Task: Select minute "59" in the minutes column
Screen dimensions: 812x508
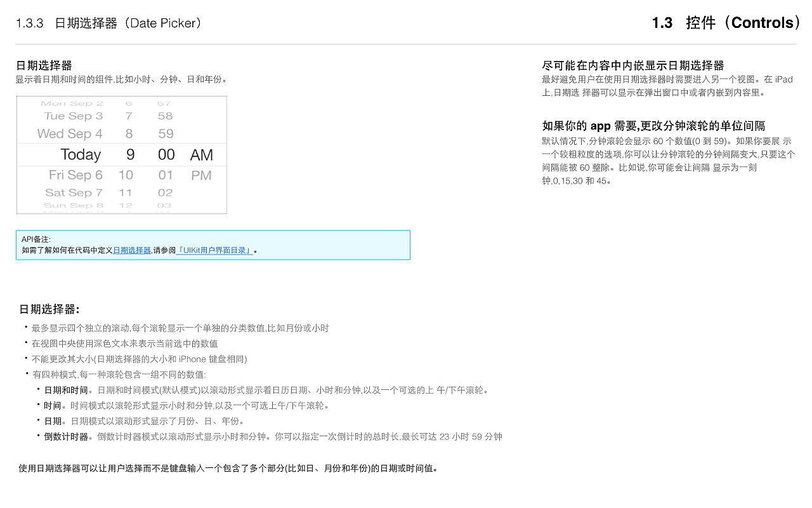Action: (166, 133)
